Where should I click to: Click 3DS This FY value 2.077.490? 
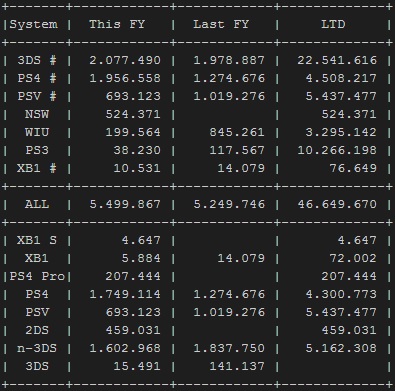pyautogui.click(x=125, y=60)
